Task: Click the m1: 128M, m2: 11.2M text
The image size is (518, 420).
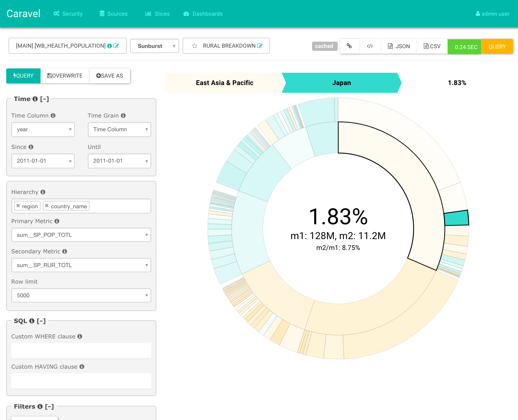Action: [x=338, y=236]
